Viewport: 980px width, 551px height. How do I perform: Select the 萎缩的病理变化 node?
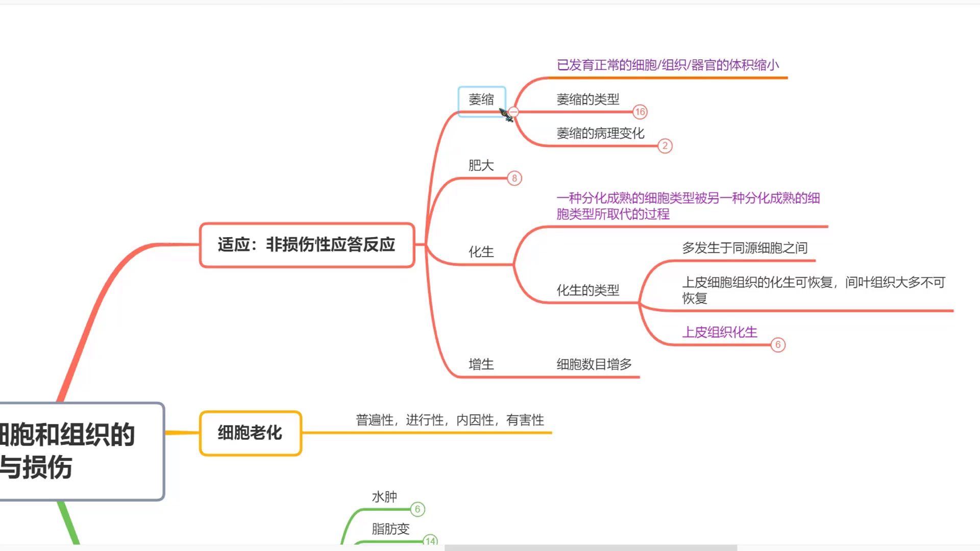pyautogui.click(x=600, y=134)
